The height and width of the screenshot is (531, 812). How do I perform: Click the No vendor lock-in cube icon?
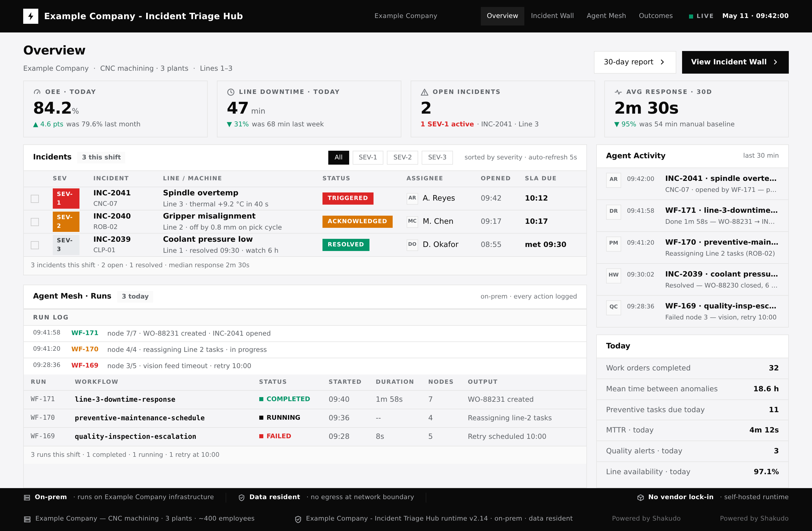point(640,498)
